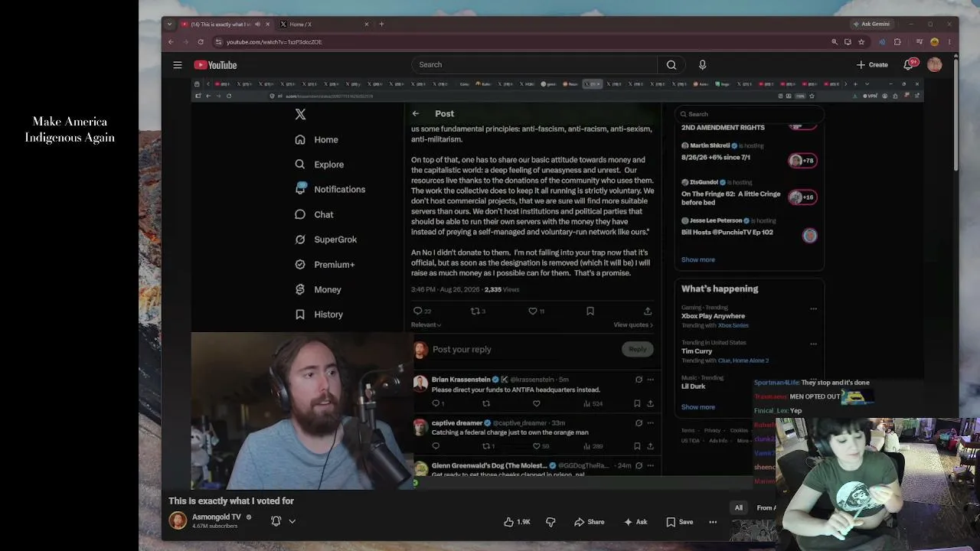Switch to the Home / X tab

tap(325, 24)
